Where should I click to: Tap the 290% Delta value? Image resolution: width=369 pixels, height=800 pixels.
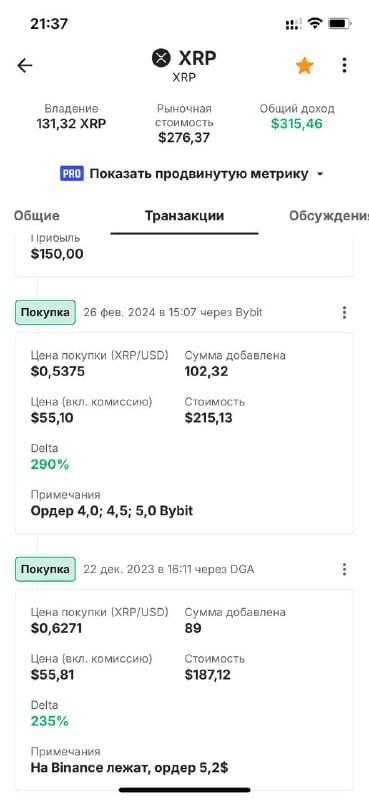(x=50, y=465)
